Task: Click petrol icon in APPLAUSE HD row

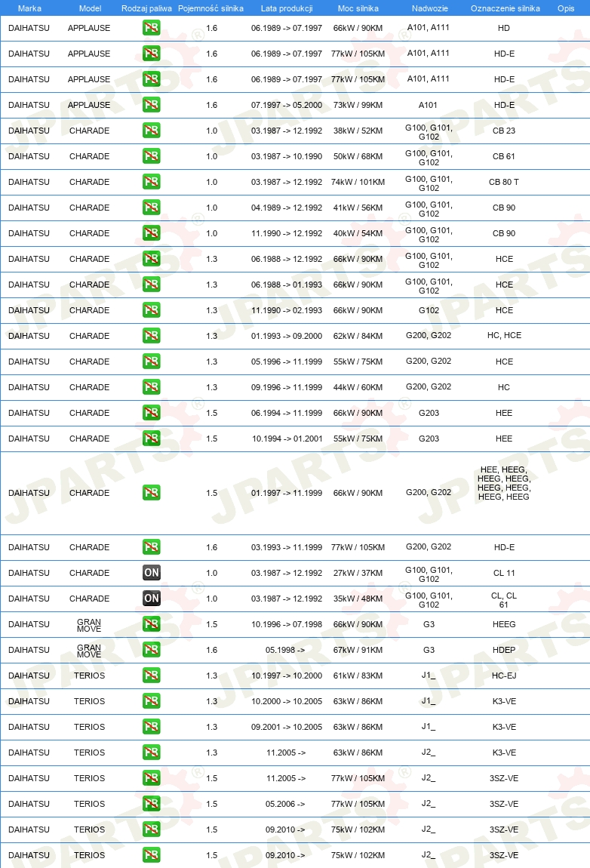Action: point(151,28)
